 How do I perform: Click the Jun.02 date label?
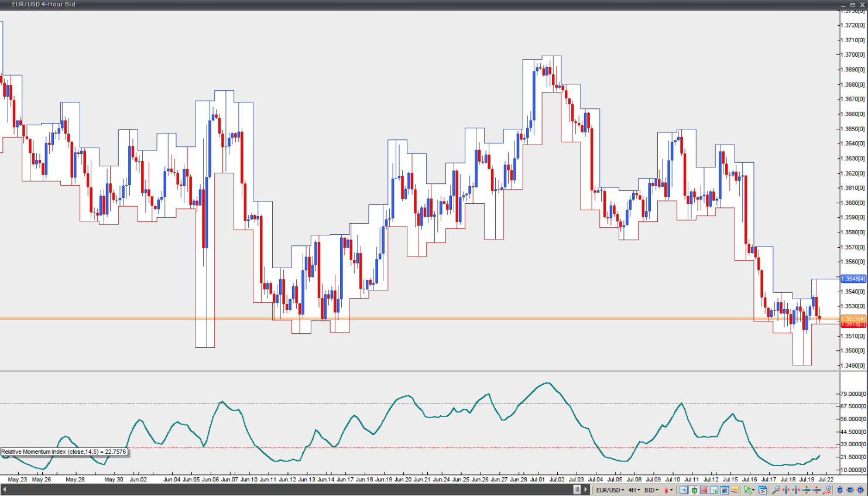pyautogui.click(x=138, y=479)
